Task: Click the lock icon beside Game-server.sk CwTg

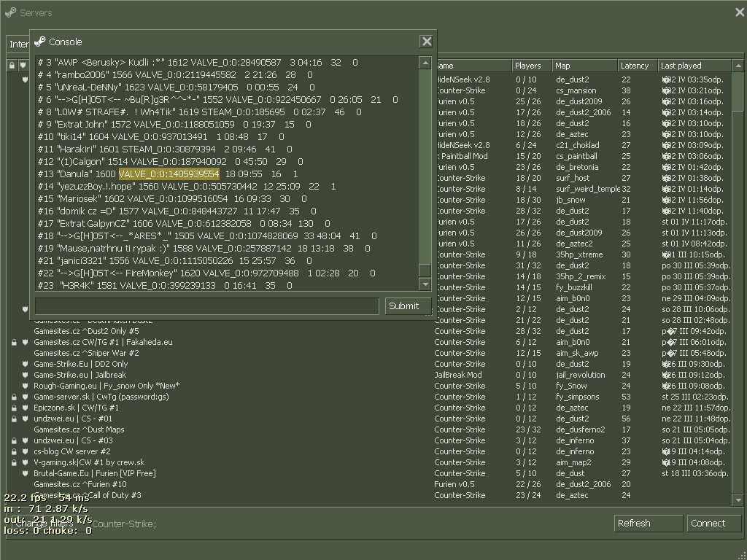Action: click(13, 397)
